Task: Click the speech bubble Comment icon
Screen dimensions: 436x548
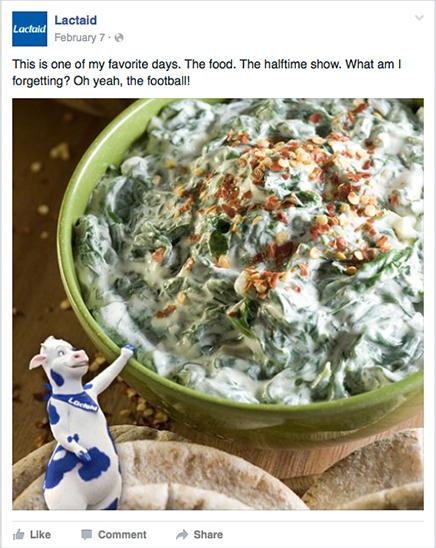Action: [x=87, y=534]
